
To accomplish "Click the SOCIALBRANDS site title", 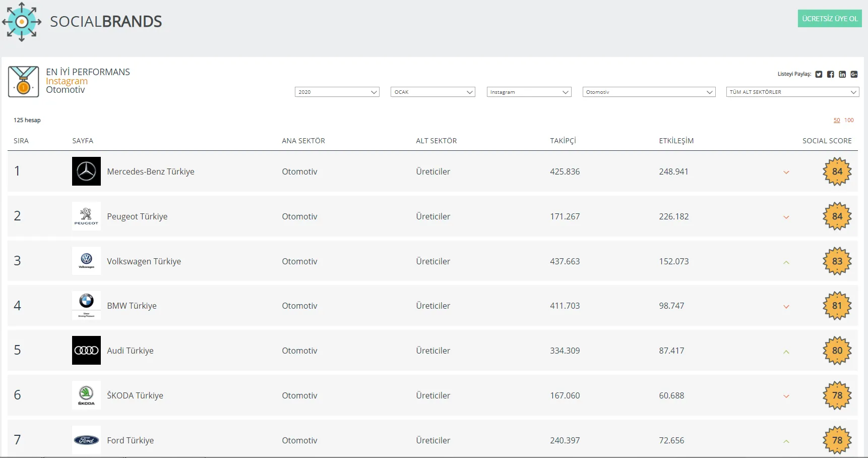I will point(106,22).
